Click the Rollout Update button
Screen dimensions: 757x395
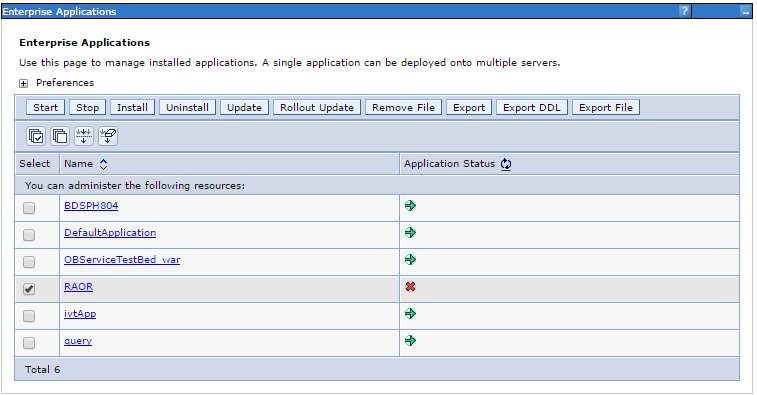(x=317, y=108)
